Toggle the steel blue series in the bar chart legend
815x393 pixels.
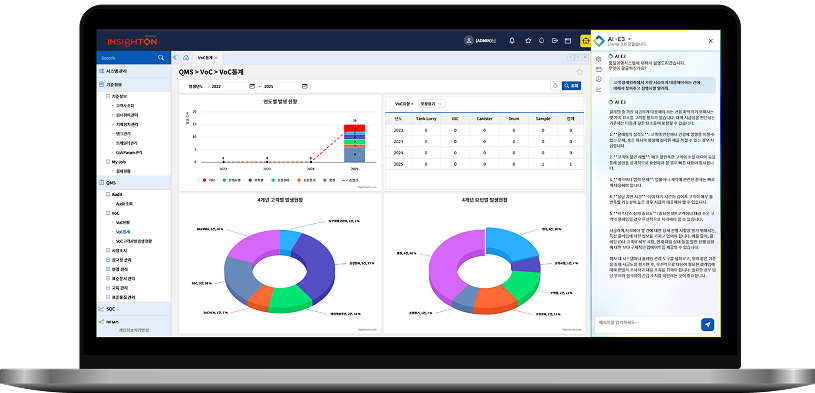[x=329, y=180]
